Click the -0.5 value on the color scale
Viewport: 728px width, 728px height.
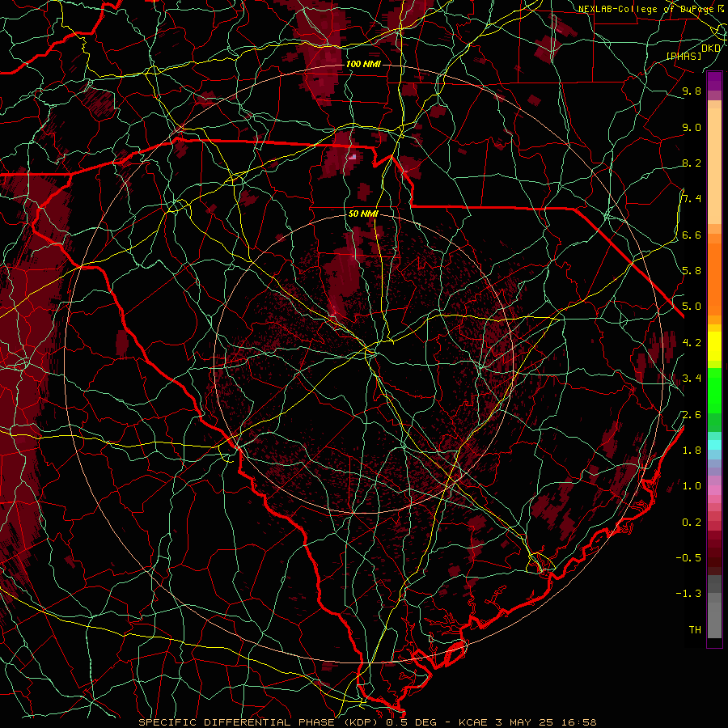pos(688,558)
